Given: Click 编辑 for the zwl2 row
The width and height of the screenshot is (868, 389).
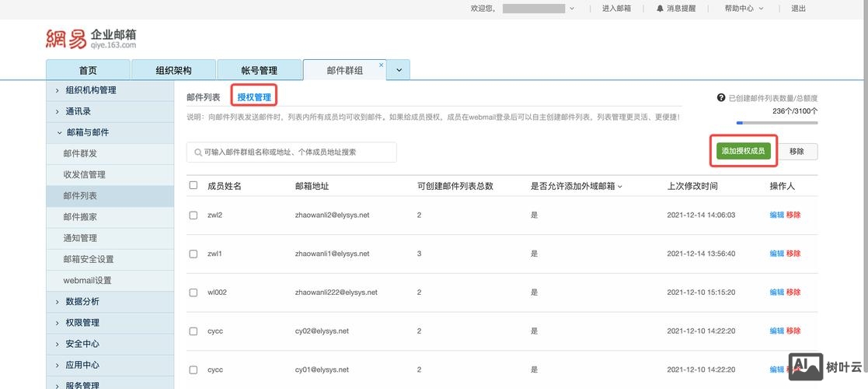Looking at the screenshot, I should pos(776,215).
